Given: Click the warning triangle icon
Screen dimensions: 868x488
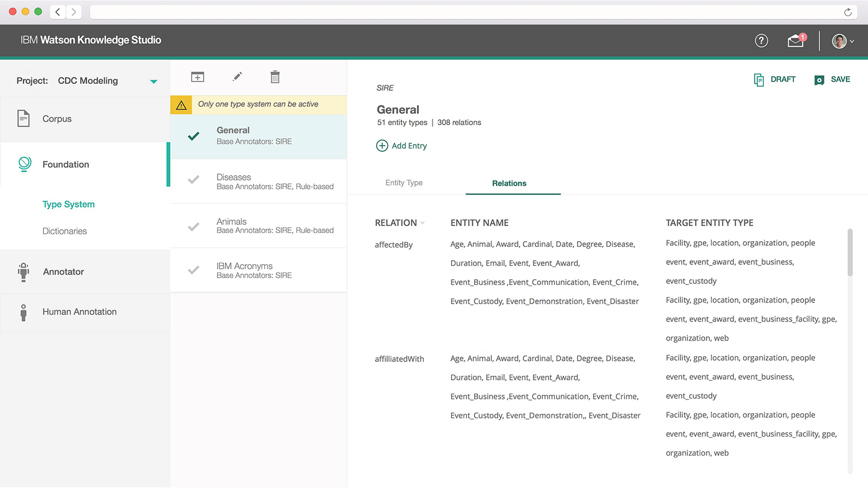Looking at the screenshot, I should point(181,105).
